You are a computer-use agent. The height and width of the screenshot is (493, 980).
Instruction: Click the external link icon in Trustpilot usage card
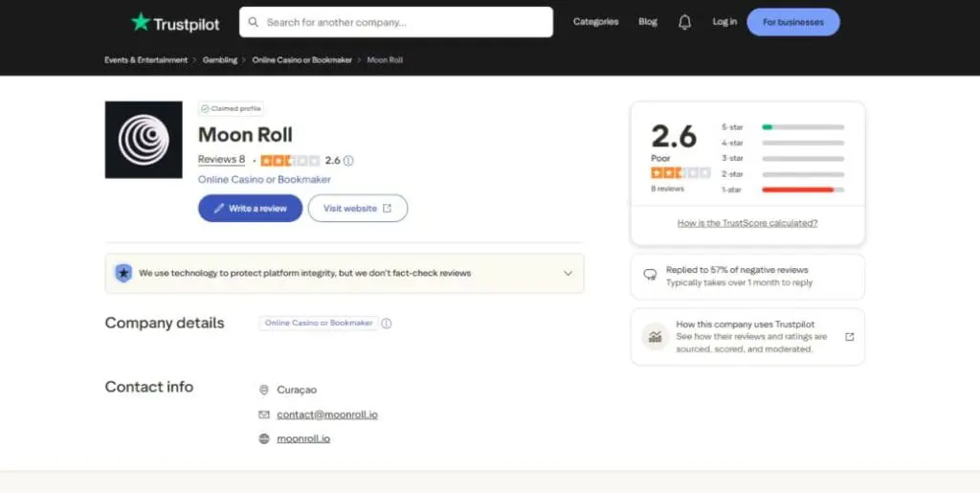point(849,337)
